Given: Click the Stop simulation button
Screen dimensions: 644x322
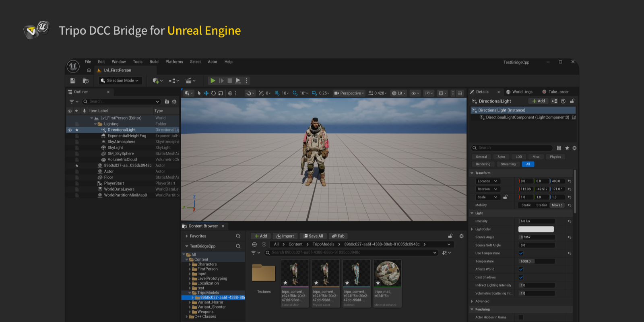Looking at the screenshot, I should pyautogui.click(x=229, y=81).
